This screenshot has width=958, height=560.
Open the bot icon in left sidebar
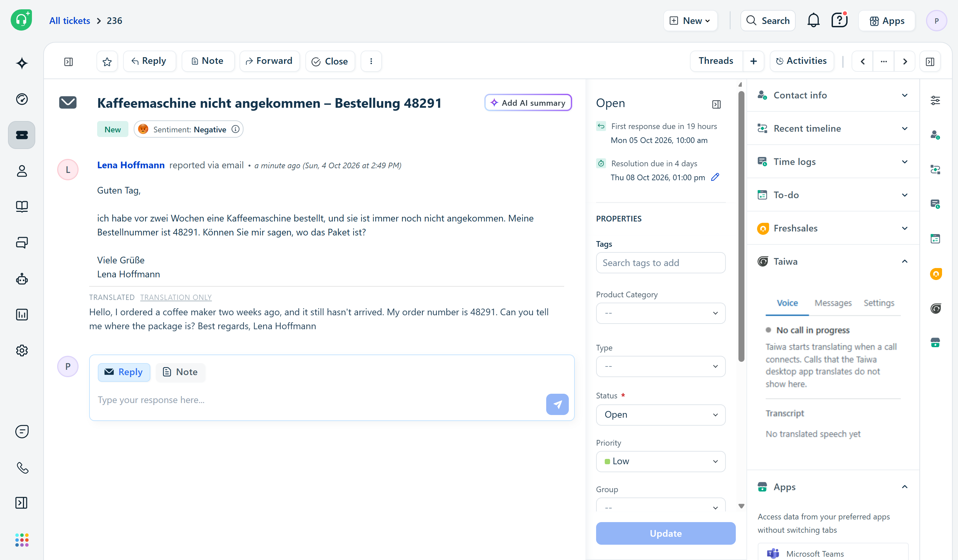[x=22, y=279]
